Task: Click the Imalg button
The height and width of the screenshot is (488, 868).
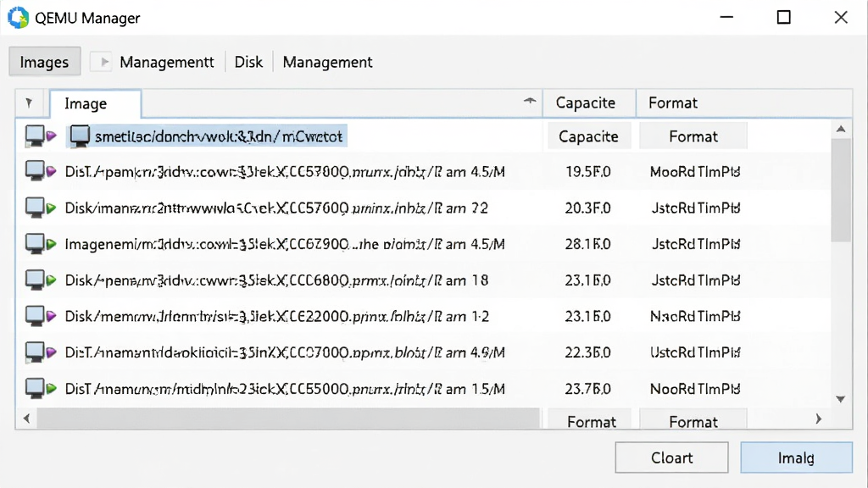Action: click(x=796, y=457)
